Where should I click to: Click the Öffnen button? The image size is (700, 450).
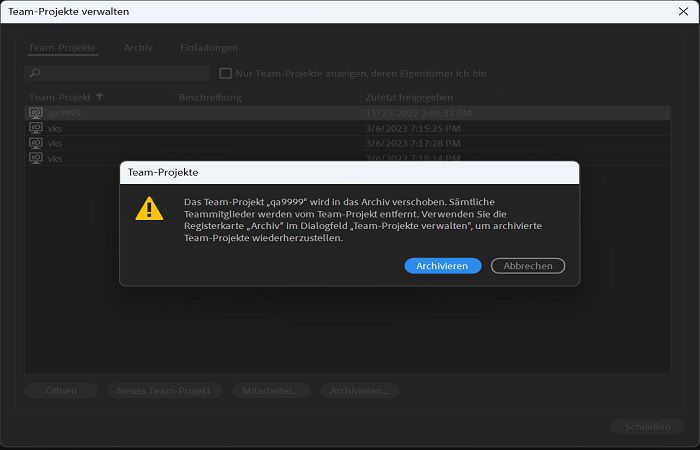pos(61,391)
